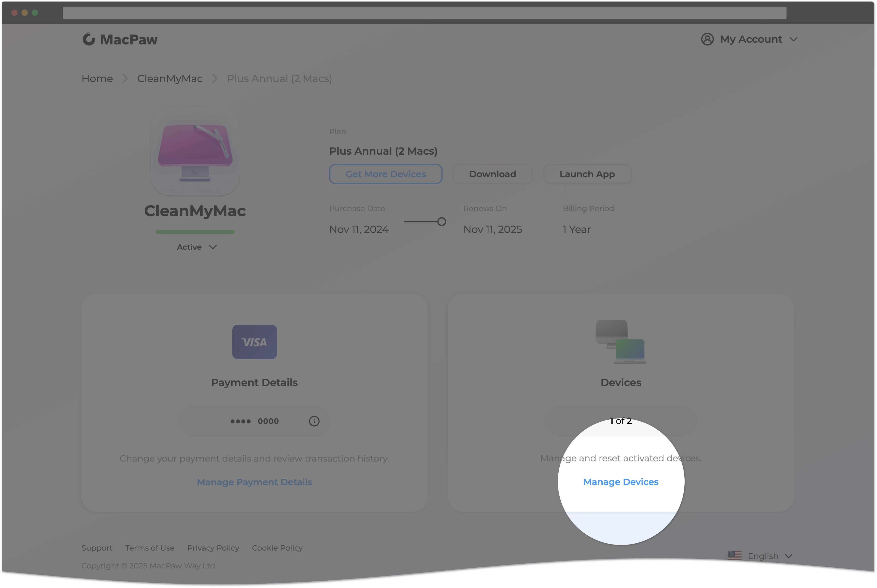Click the Devices computers icon

point(621,342)
